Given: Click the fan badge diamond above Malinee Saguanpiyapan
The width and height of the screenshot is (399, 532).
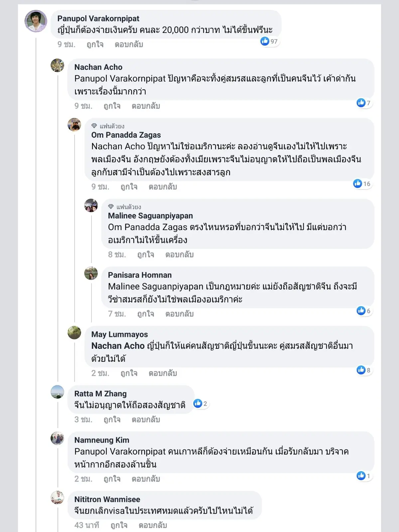Looking at the screenshot, I should pyautogui.click(x=111, y=207).
